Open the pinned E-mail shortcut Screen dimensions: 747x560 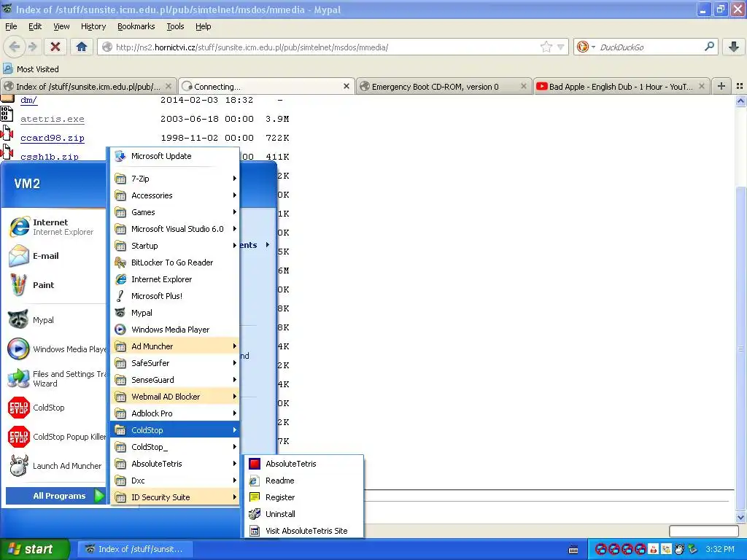[x=55, y=256]
